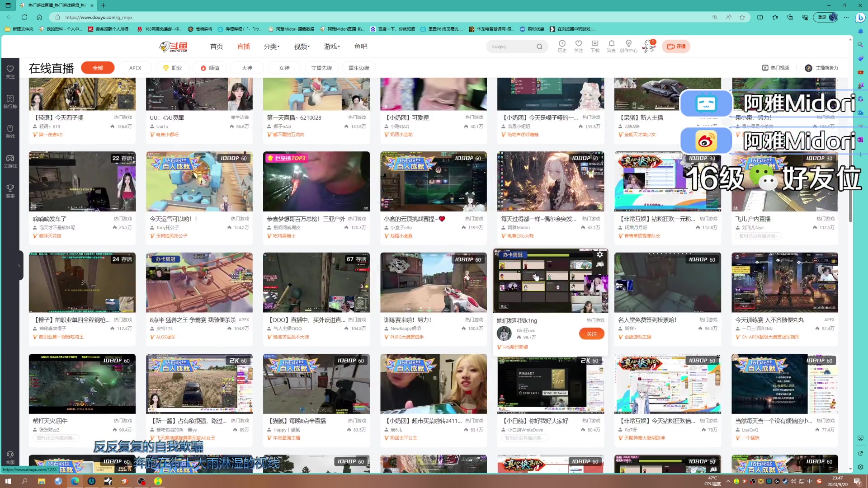Open the 嘀嘀嘀发车了 stream thumbnail
Viewport: 868px width, 488px height.
click(x=82, y=181)
